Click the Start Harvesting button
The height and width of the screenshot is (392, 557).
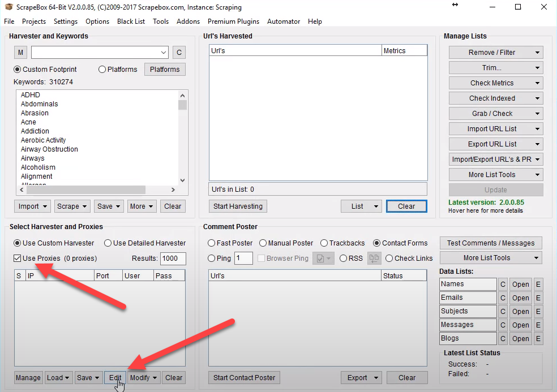tap(238, 206)
